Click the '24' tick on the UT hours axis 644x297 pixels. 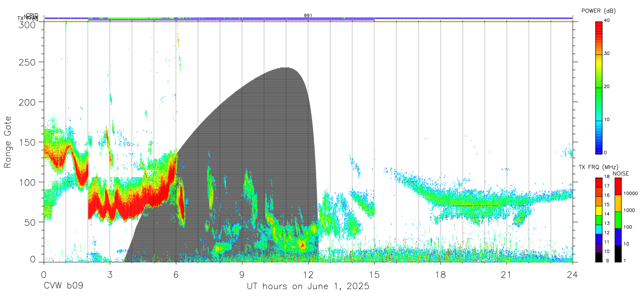(573, 274)
